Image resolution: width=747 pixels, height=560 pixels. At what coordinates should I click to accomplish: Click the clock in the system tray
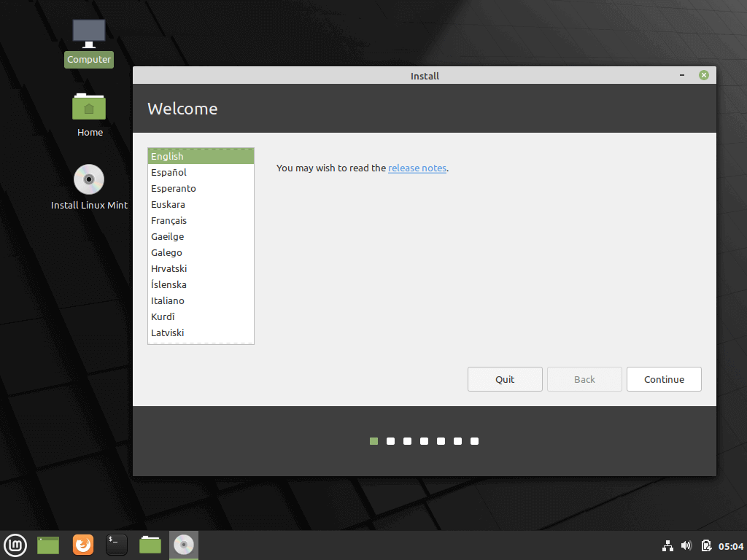[729, 545]
